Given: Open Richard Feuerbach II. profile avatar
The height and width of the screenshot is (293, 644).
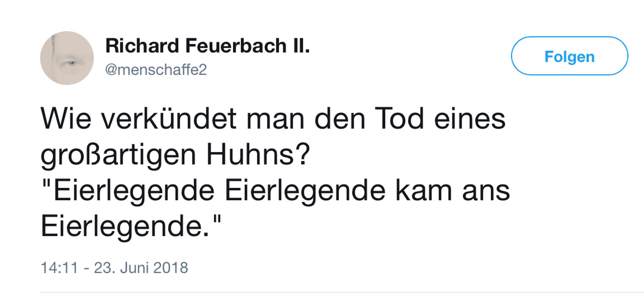Looking at the screenshot, I should tap(67, 58).
